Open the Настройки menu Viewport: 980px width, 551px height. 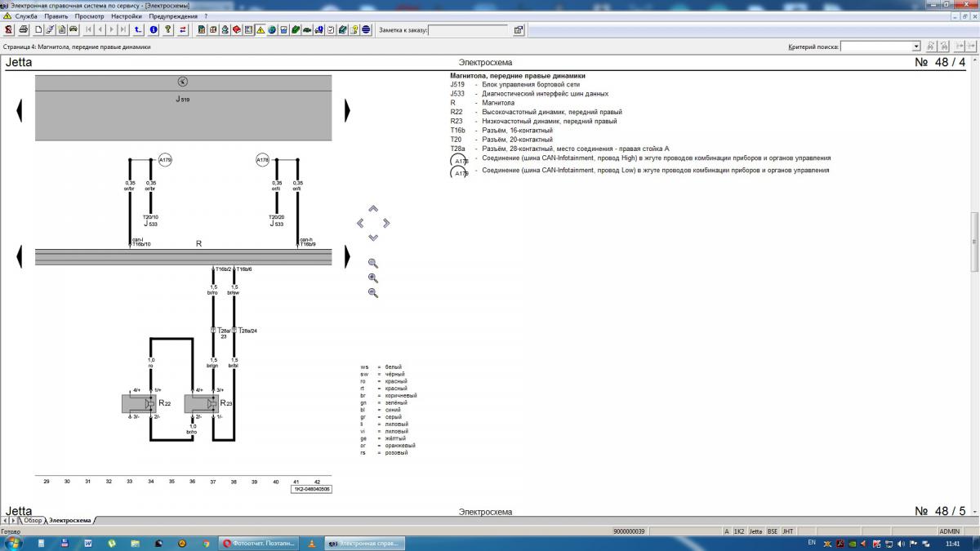click(x=127, y=16)
